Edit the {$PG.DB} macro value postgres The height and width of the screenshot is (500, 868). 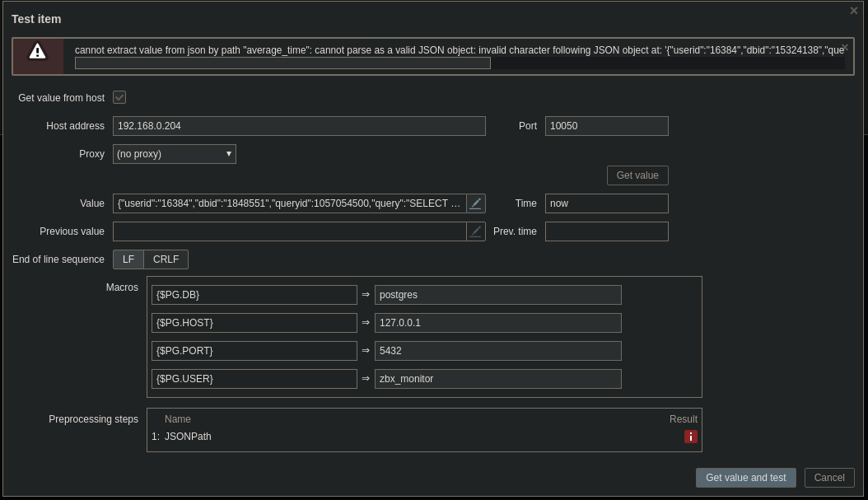pos(497,295)
